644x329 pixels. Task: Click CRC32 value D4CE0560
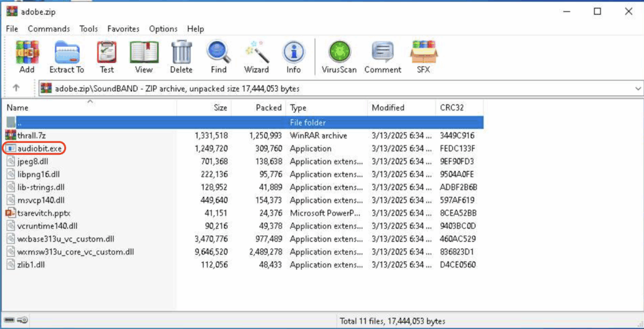tap(458, 265)
